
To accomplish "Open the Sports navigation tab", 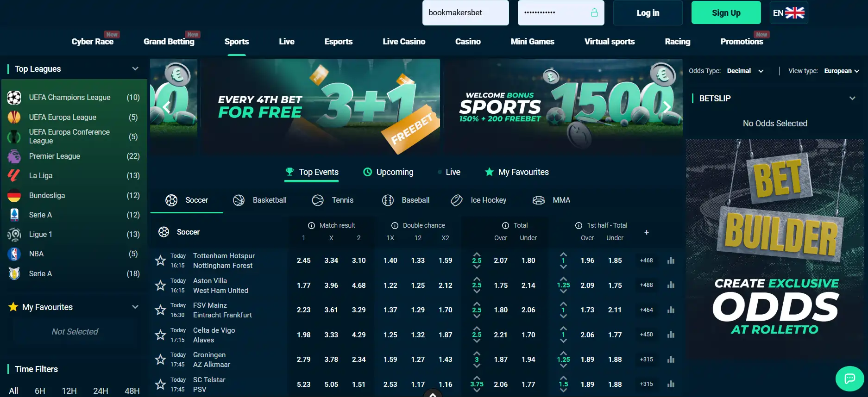I will coord(237,42).
